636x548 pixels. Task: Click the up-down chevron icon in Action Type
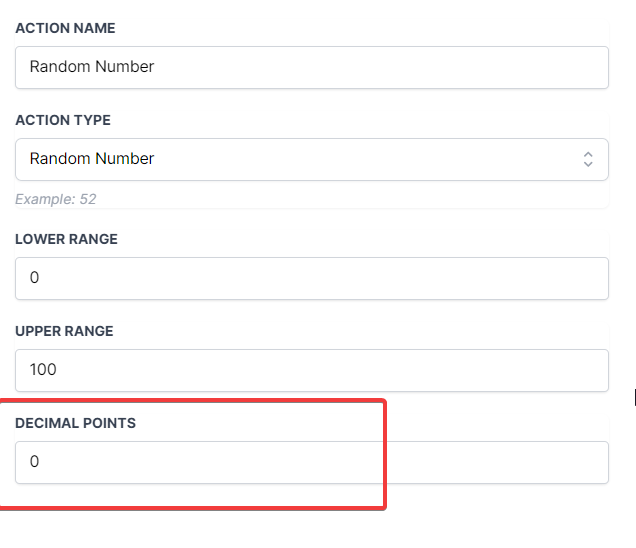point(588,159)
